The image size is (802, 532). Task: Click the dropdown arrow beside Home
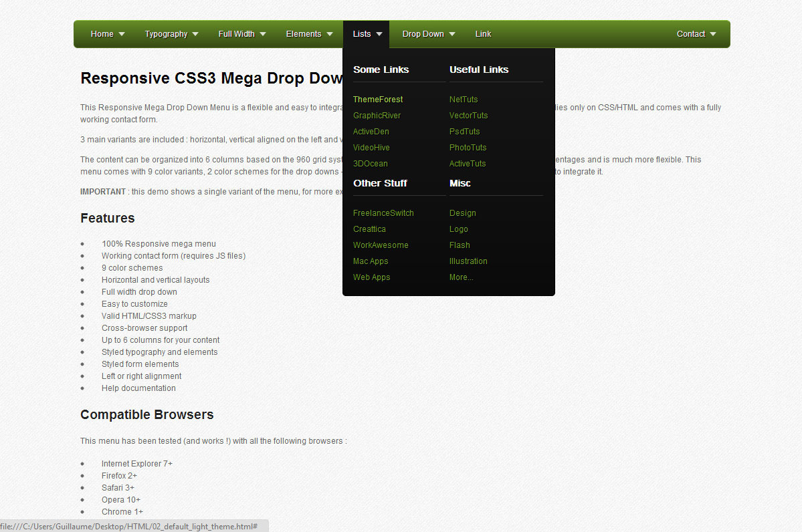(x=122, y=34)
